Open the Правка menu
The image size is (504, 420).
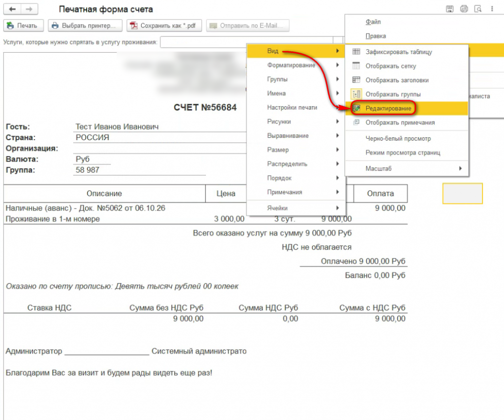(376, 36)
